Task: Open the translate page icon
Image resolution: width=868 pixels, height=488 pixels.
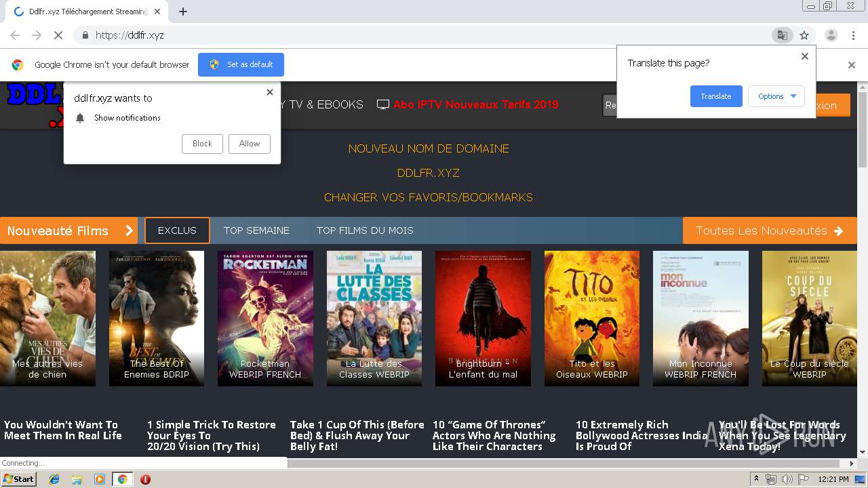Action: [782, 35]
